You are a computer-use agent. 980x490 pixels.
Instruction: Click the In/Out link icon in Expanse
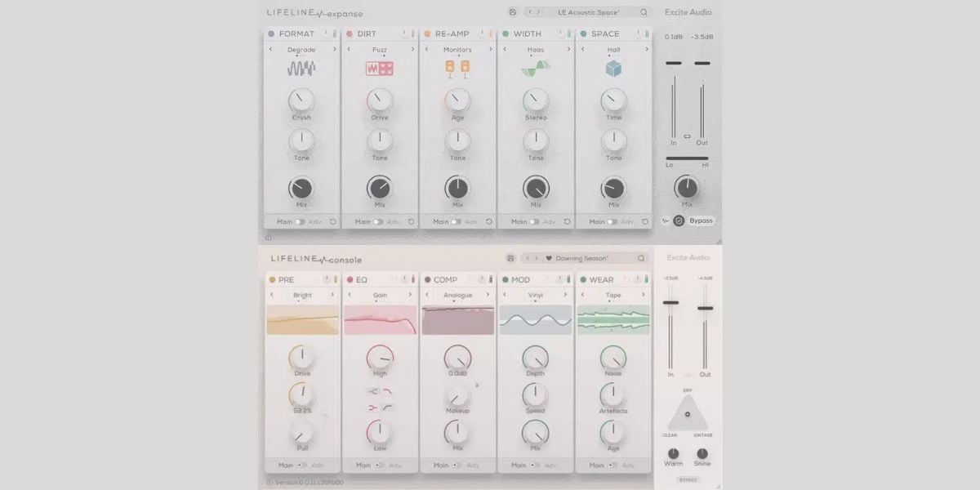pos(688,136)
